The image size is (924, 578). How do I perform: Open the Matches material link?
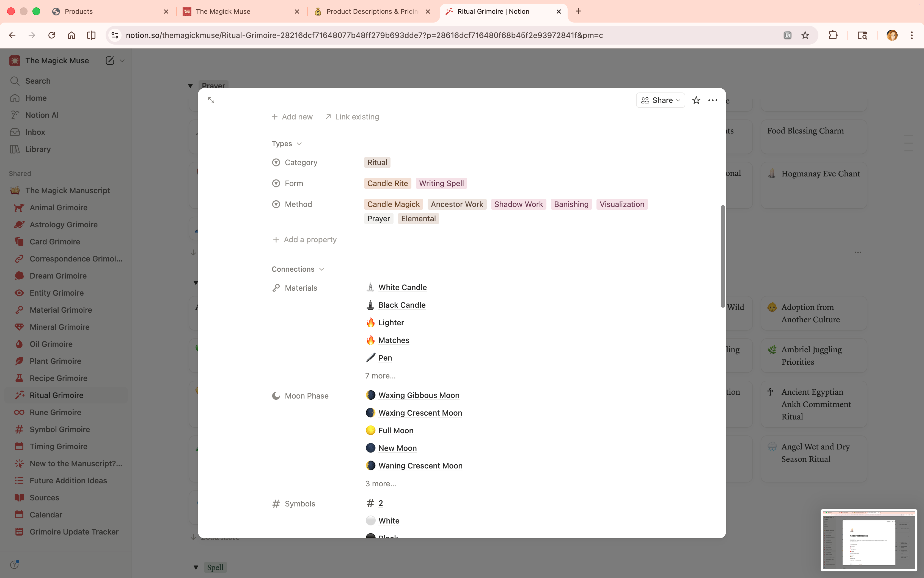coord(394,340)
